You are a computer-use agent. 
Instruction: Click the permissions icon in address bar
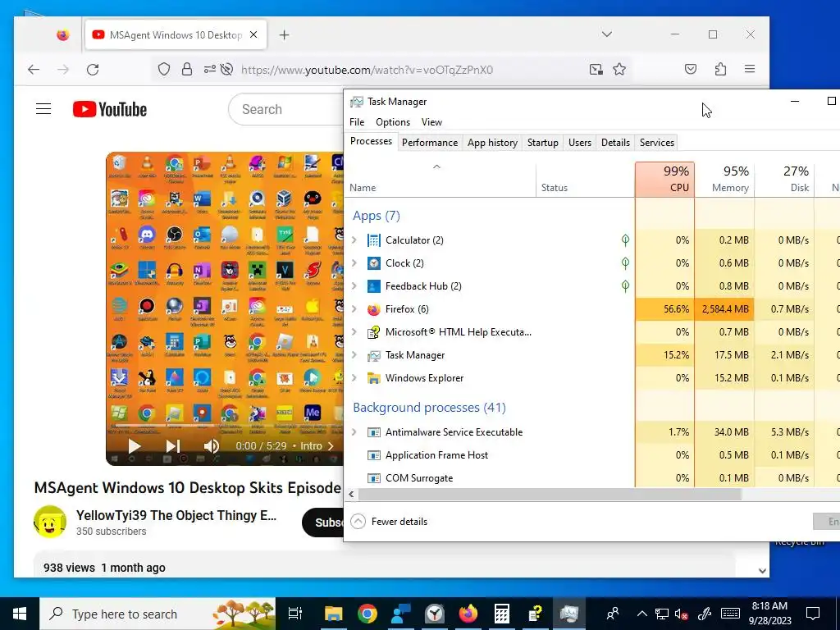click(x=209, y=69)
